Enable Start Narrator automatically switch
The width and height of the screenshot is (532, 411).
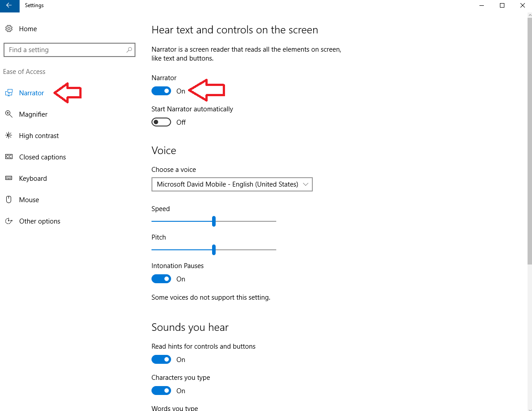click(161, 122)
